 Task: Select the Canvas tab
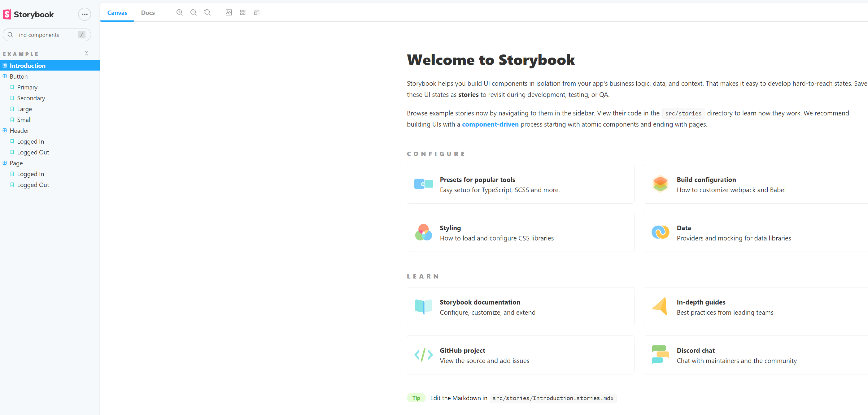pos(117,12)
